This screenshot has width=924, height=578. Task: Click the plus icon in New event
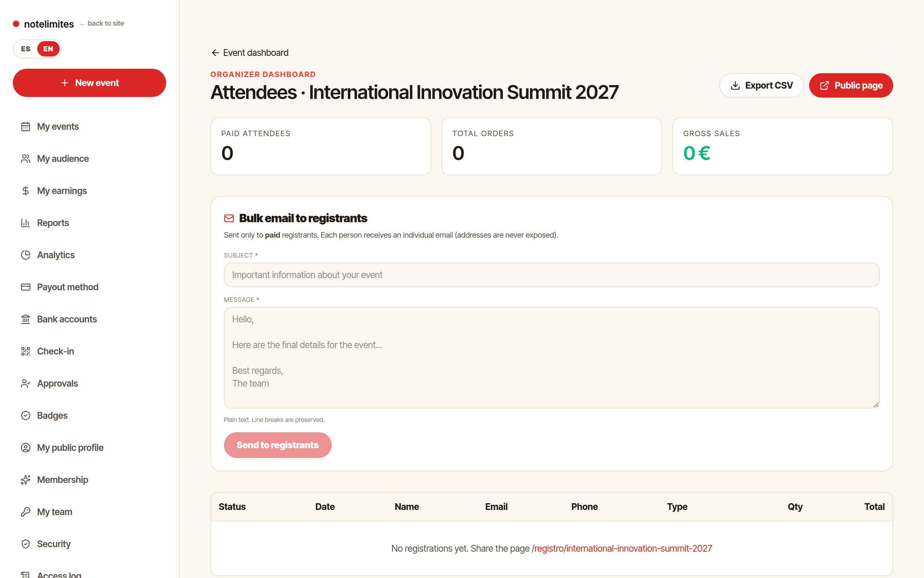point(65,83)
